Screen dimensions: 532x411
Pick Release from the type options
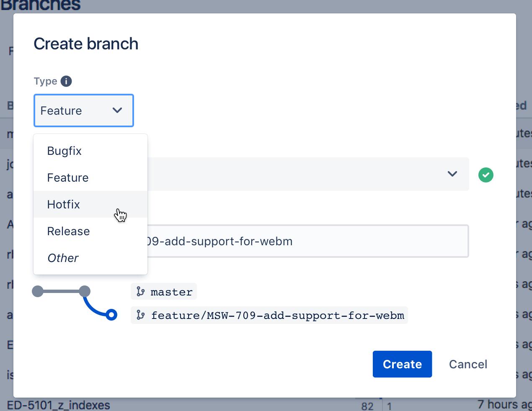point(69,231)
